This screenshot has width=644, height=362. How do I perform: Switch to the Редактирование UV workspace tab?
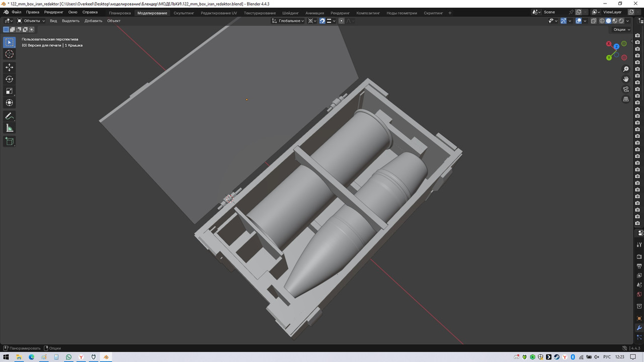[x=218, y=13]
